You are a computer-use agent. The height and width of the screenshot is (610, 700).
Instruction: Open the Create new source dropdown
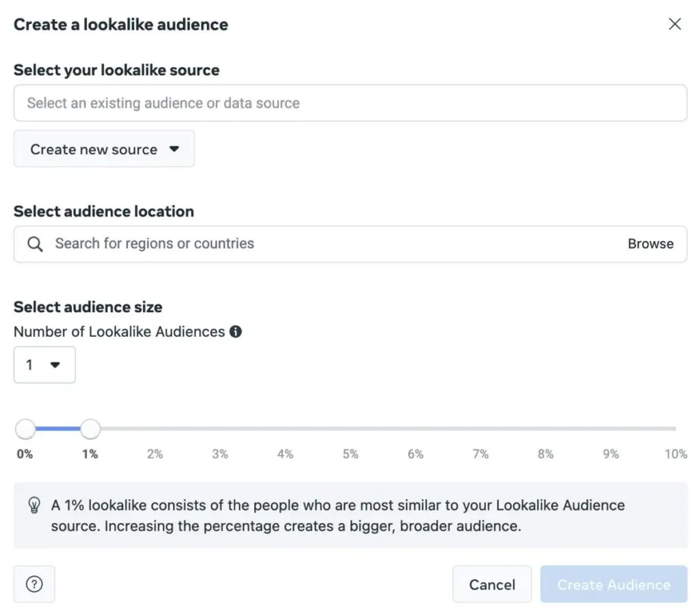104,149
